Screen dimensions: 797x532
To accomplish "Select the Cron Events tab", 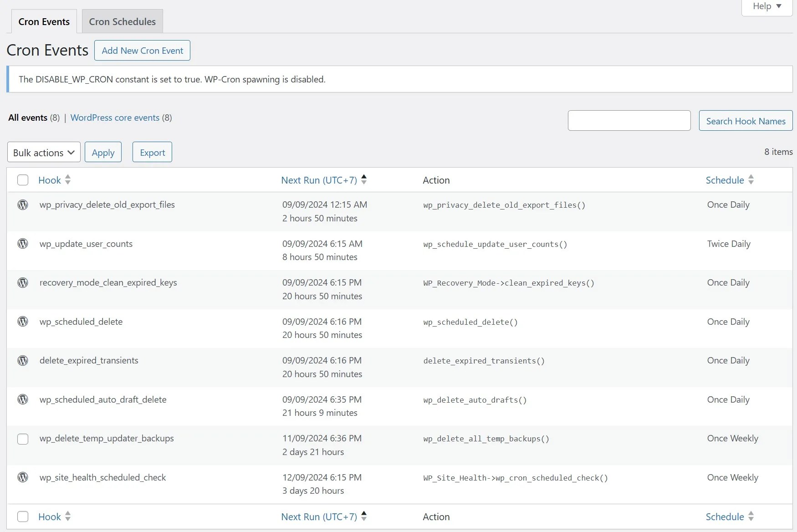I will coord(44,21).
